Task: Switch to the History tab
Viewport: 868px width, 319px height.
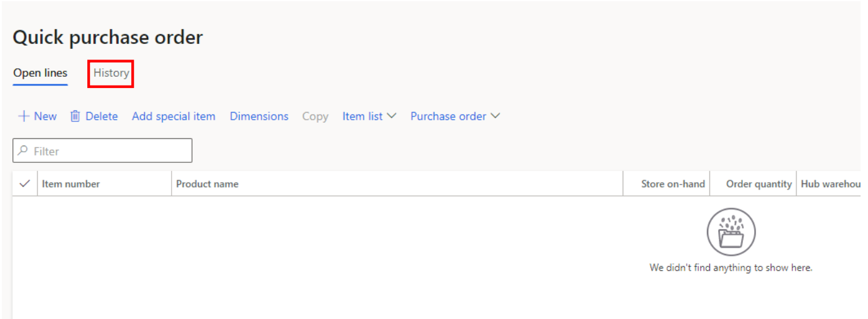Action: click(112, 73)
